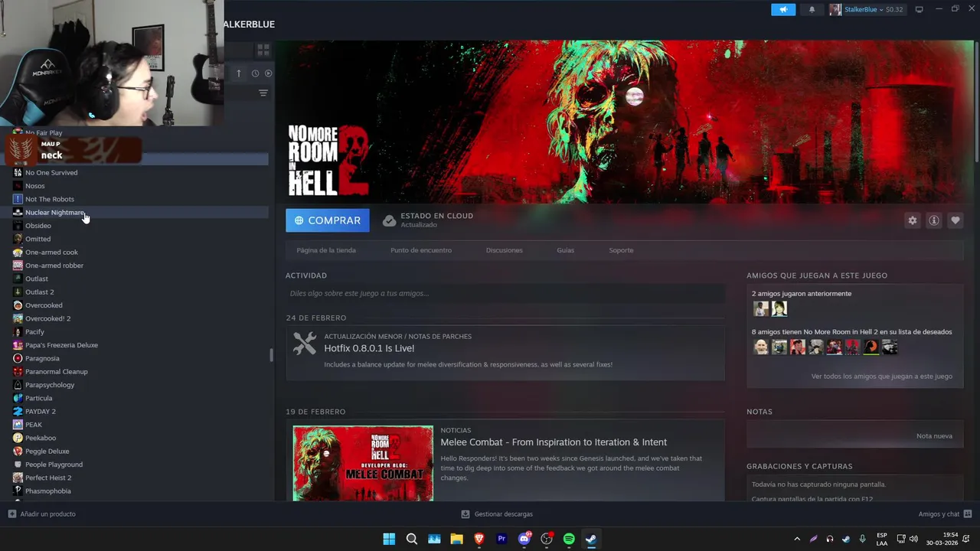Open Página de la tienda tab
This screenshot has height=551, width=980.
point(326,250)
